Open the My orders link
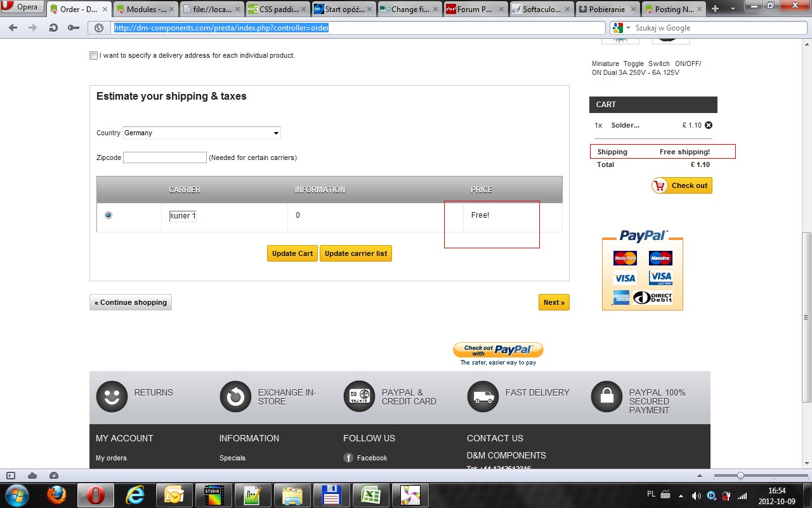This screenshot has width=812, height=508. click(111, 458)
